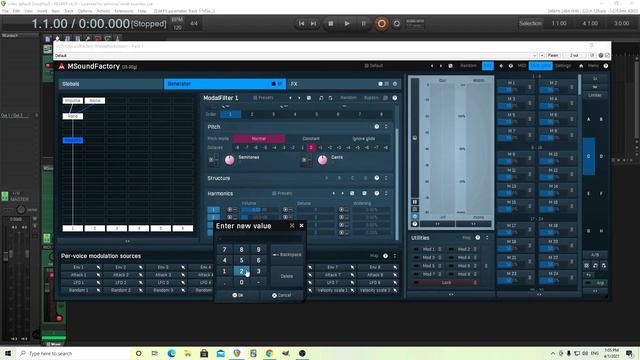Open plugin Settings in top bar
This screenshot has width=640, height=360.
click(x=563, y=66)
